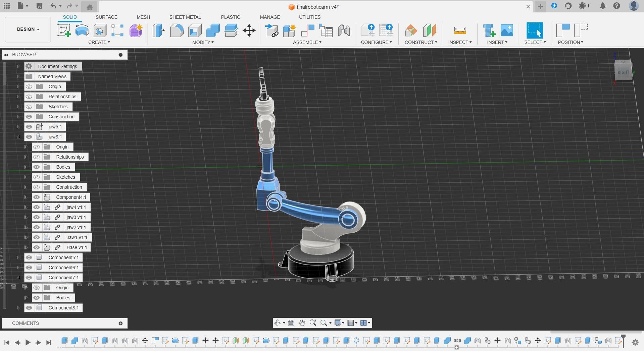Activate the Move/Copy tool

(x=249, y=31)
